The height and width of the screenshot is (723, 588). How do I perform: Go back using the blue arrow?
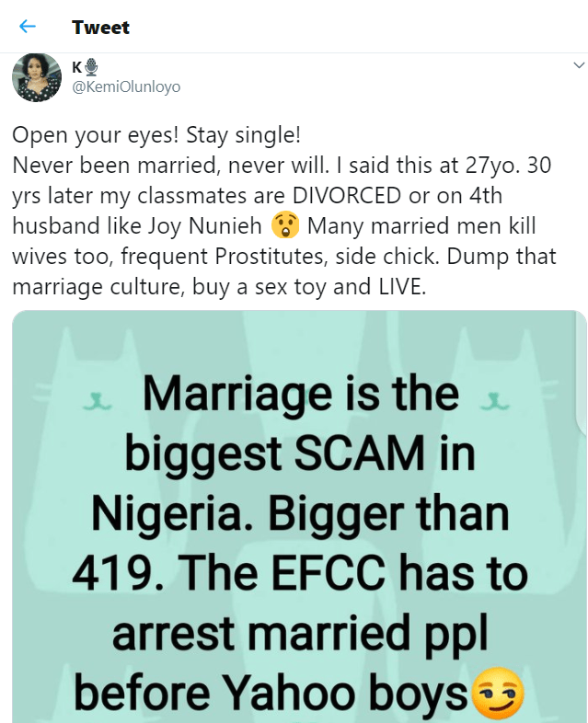click(x=28, y=27)
